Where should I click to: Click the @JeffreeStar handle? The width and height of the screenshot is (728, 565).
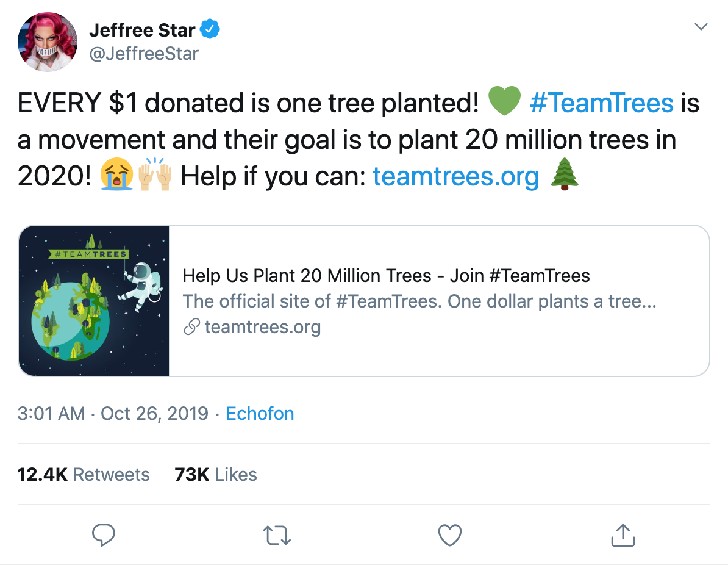click(x=144, y=54)
